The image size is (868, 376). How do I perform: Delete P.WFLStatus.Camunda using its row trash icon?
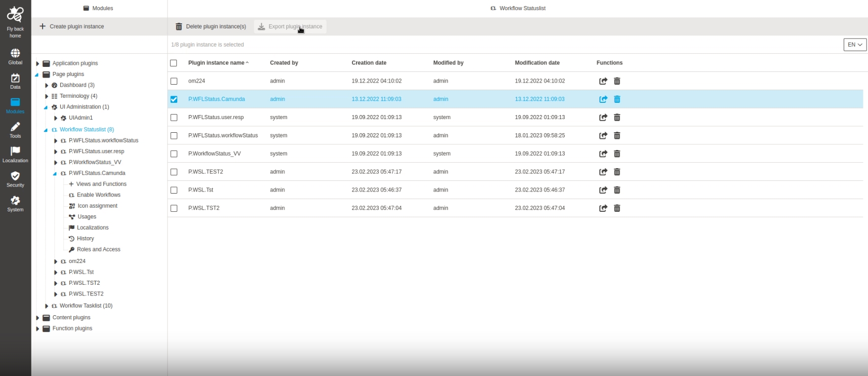[x=617, y=99]
